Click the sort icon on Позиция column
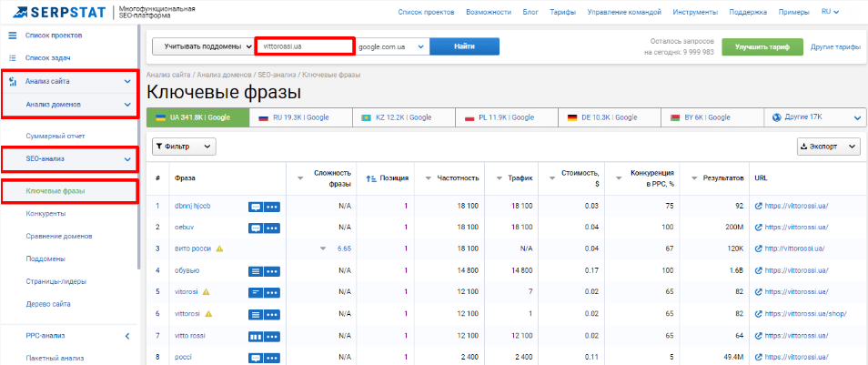868x365 pixels. [370, 178]
